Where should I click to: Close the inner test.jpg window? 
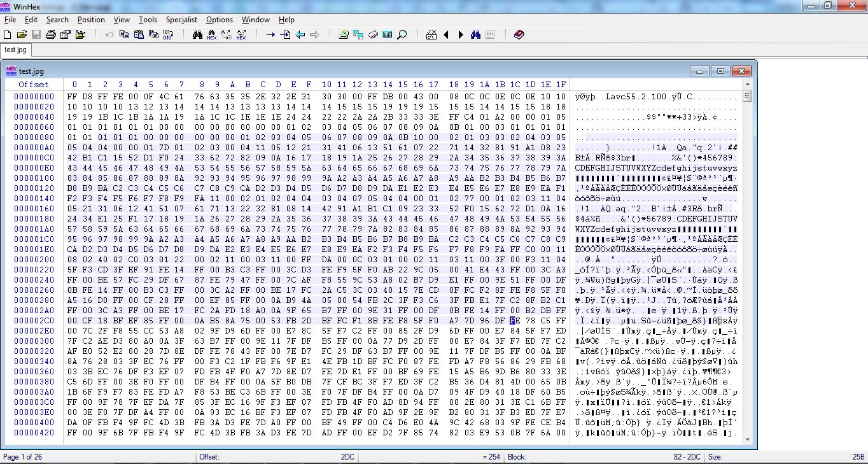741,71
